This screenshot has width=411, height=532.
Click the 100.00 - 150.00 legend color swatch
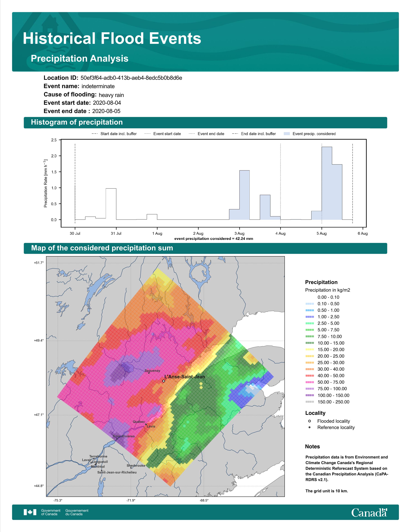[309, 395]
